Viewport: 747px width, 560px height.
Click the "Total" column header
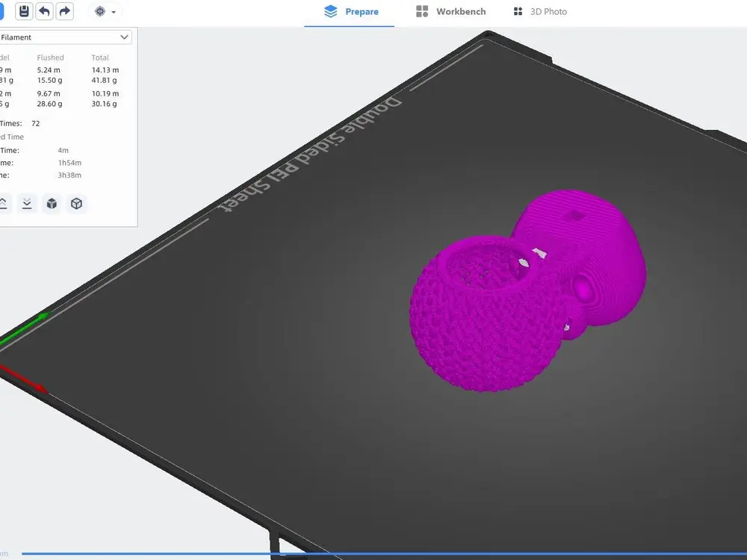point(100,57)
